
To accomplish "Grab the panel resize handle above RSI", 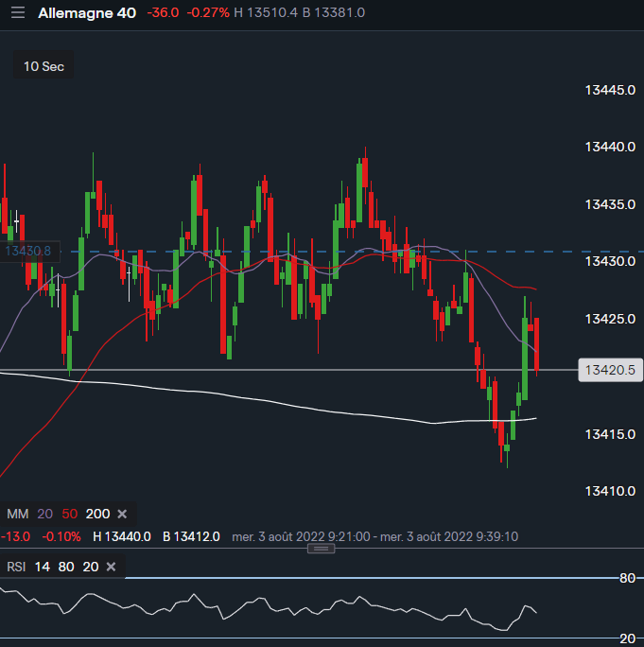I will coord(321,549).
